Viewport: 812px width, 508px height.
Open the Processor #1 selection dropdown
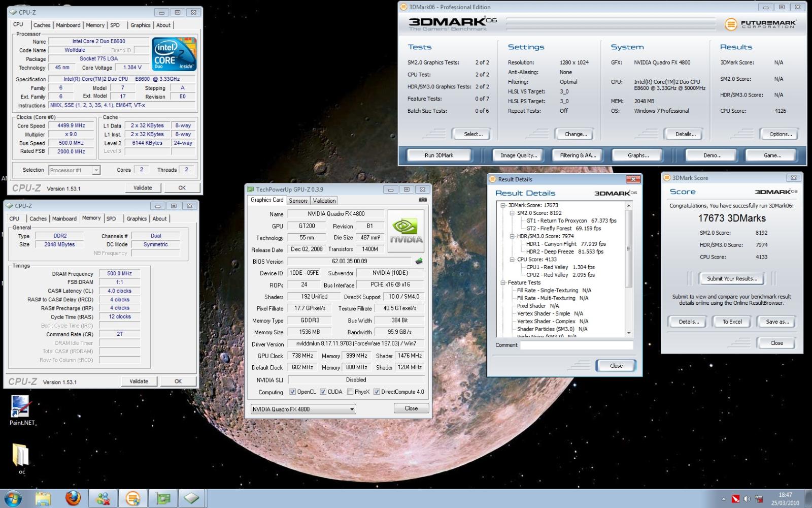click(x=74, y=170)
